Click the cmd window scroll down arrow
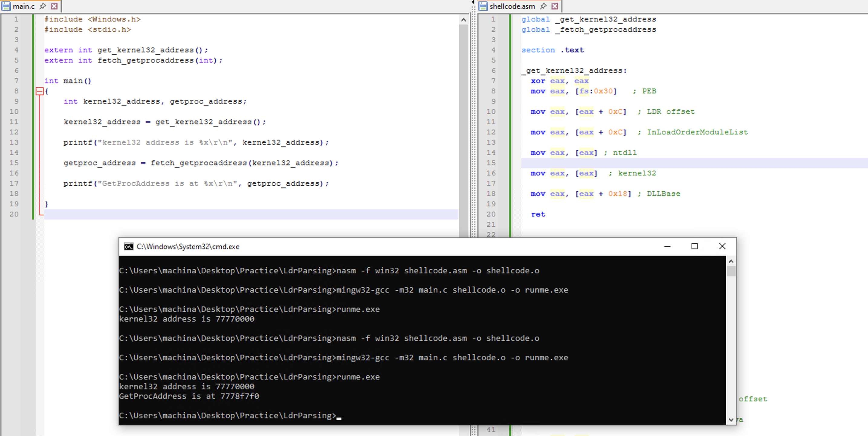Viewport: 868px width, 436px height. coord(731,419)
